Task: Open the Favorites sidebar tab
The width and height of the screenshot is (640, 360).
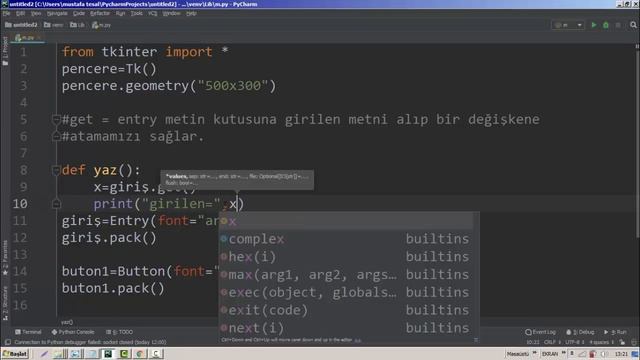Action: click(x=5, y=257)
